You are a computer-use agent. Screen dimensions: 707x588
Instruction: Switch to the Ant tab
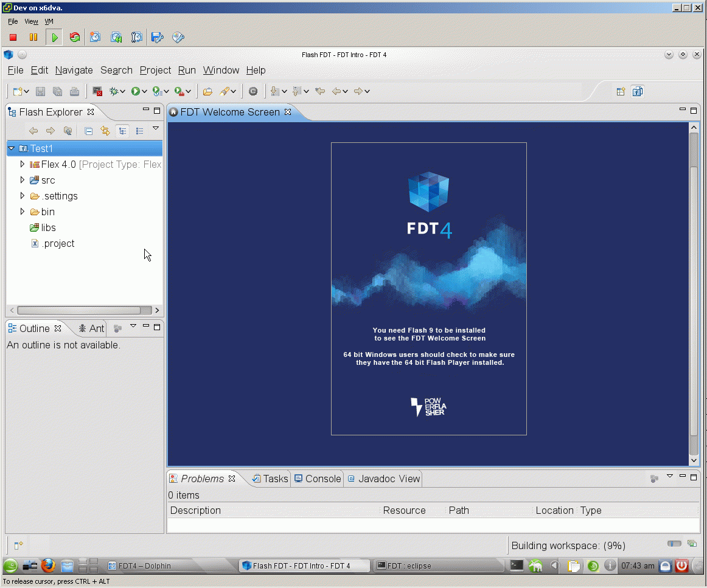[91, 328]
